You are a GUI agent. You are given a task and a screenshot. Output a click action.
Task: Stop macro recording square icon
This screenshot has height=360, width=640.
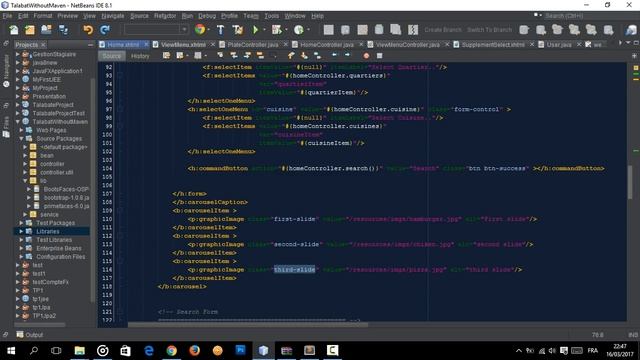379,56
